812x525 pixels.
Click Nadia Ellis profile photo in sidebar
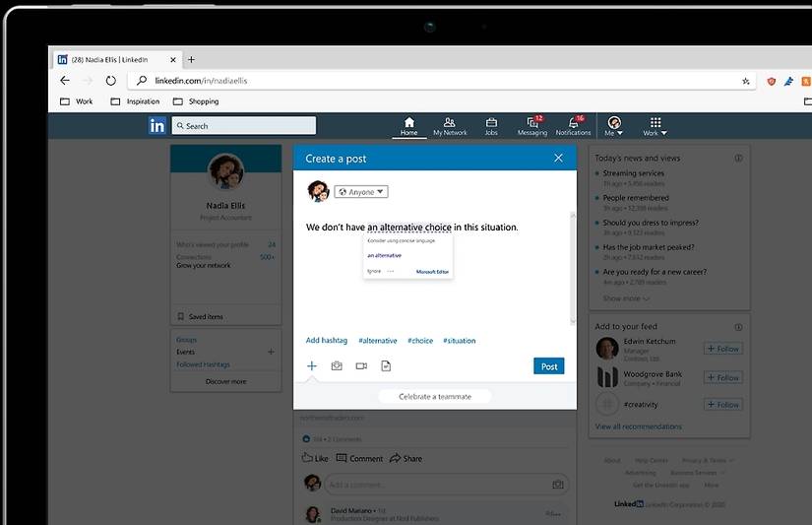pos(225,171)
